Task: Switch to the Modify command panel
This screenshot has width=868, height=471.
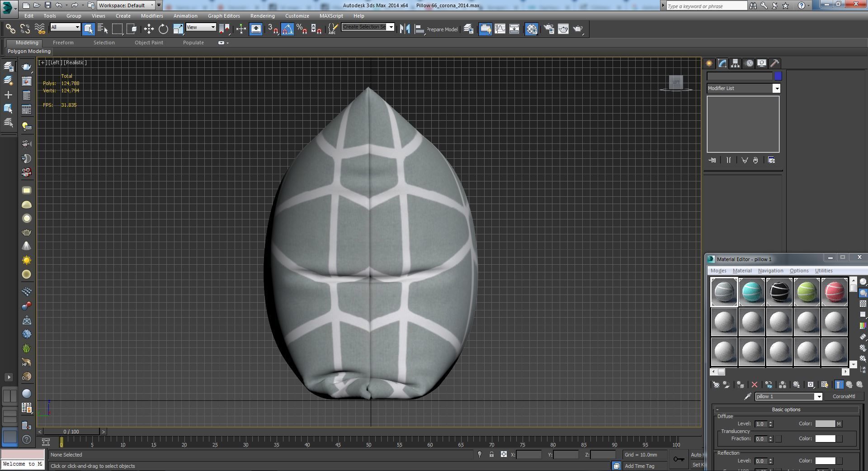Action: point(722,63)
